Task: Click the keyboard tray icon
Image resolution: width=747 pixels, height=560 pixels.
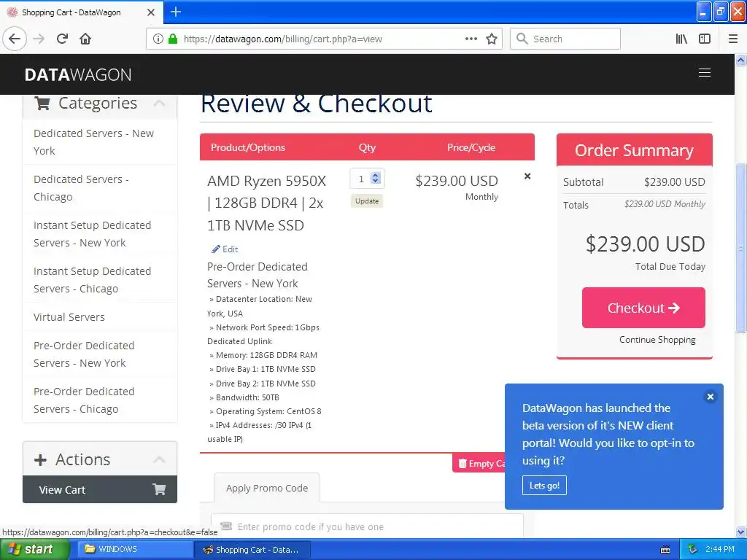Action: (x=665, y=550)
